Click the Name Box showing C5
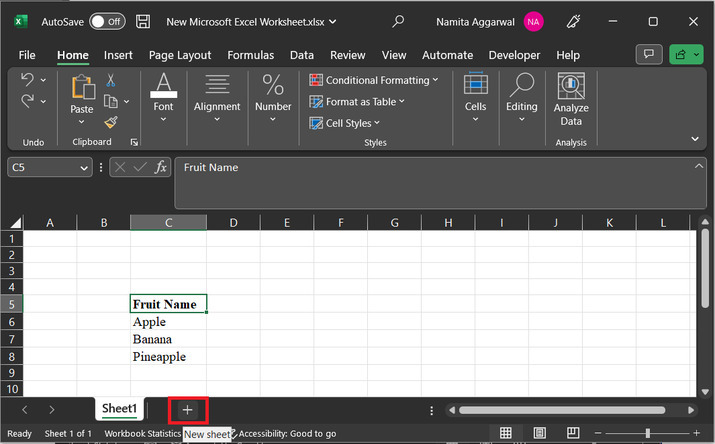The width and height of the screenshot is (715, 444). pyautogui.click(x=50, y=167)
